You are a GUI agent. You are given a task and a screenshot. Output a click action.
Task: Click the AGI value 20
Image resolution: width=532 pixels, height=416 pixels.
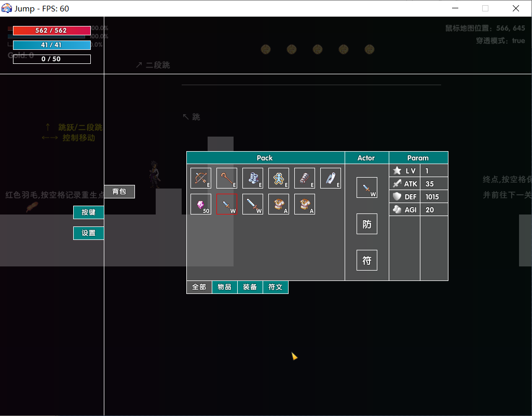(430, 209)
